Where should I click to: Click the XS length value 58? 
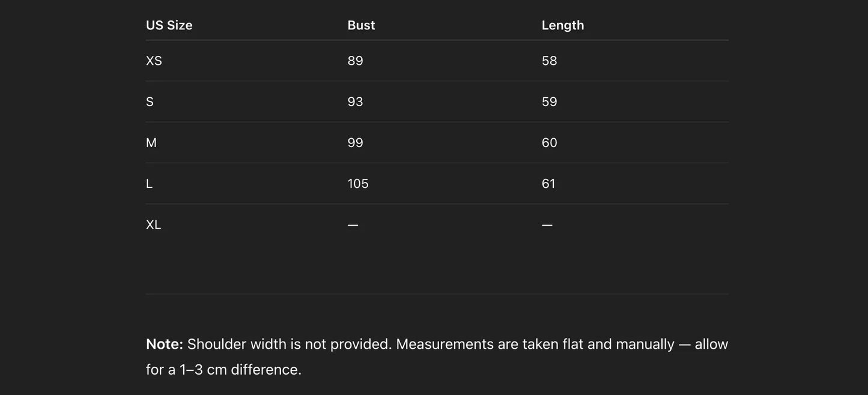pos(549,61)
